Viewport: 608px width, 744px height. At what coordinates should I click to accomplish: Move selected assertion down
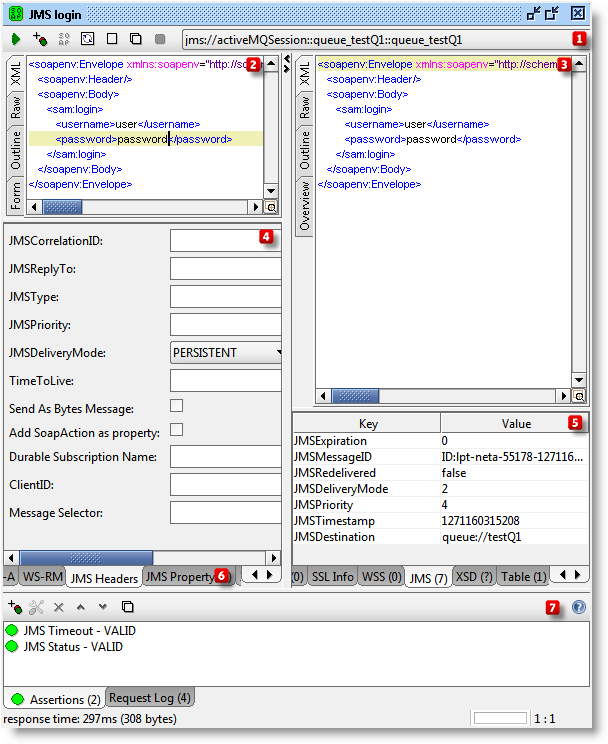point(103,607)
